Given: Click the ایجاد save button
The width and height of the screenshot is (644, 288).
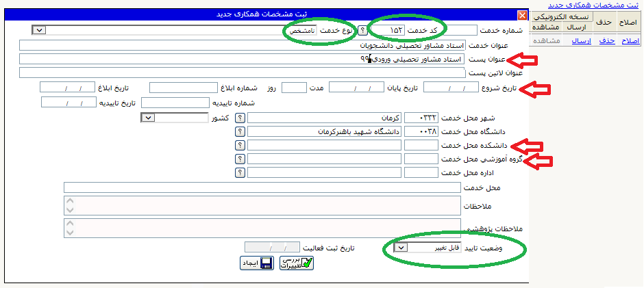Looking at the screenshot, I should click(x=256, y=263).
